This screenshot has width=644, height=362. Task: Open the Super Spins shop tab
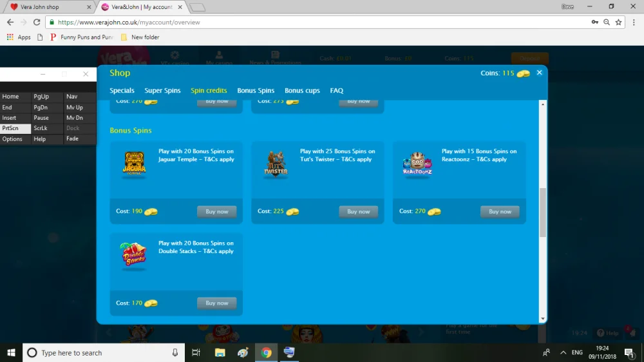click(x=162, y=90)
